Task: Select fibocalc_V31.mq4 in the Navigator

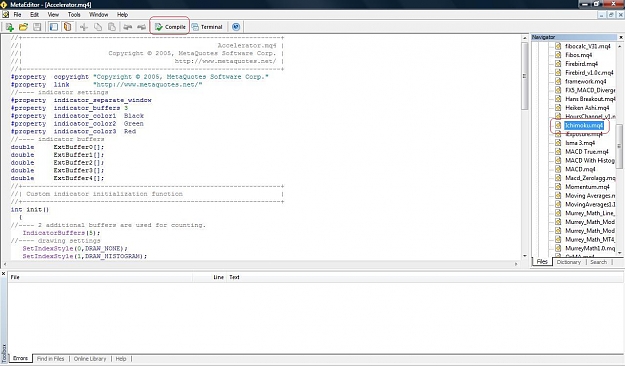Action: pos(588,46)
